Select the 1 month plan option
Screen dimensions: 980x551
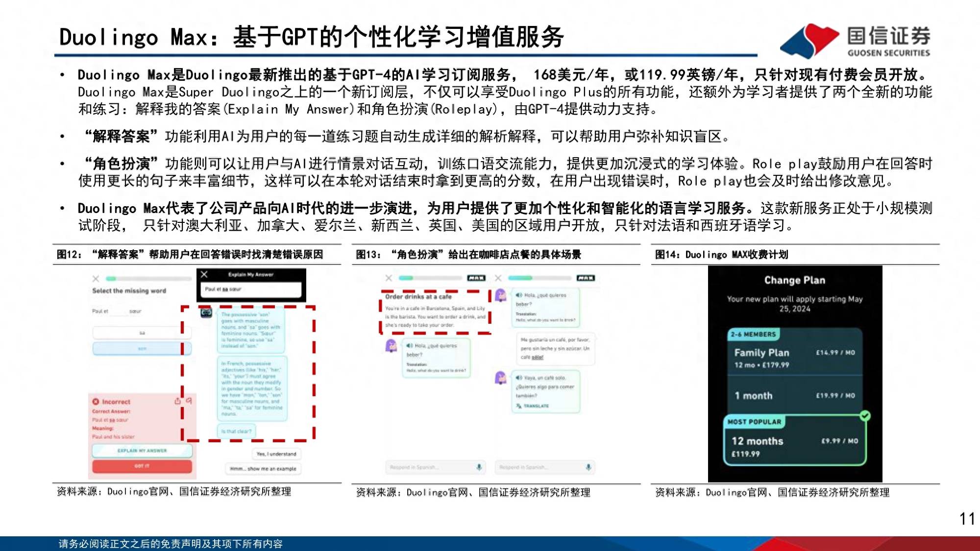[x=794, y=396]
